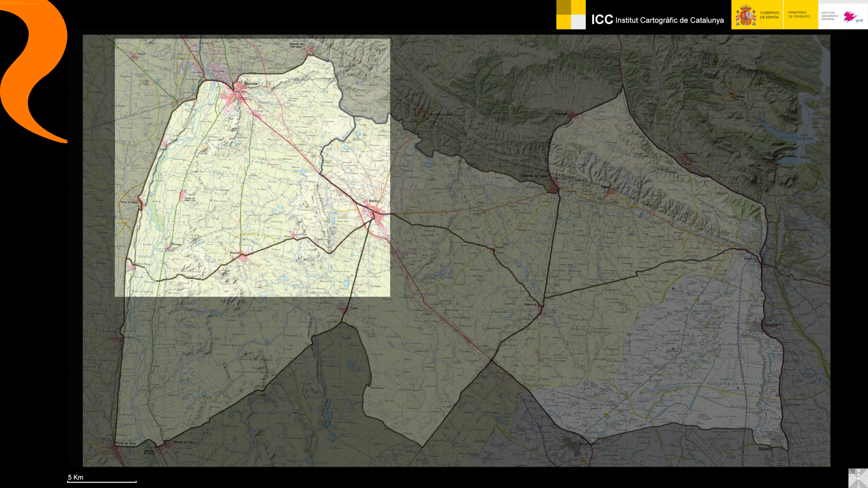
Task: Click the Albalate de Cinca label
Action: coord(184,442)
